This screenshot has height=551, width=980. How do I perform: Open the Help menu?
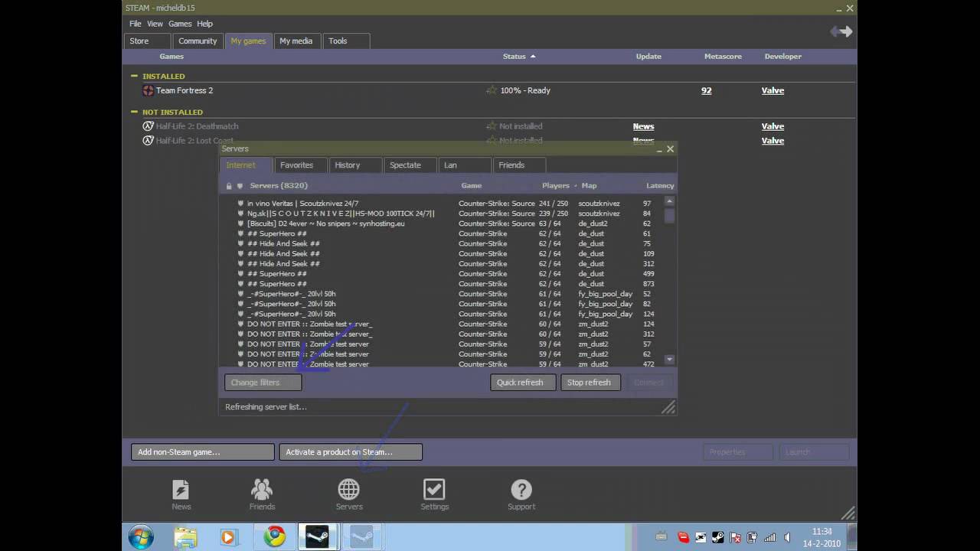[204, 24]
